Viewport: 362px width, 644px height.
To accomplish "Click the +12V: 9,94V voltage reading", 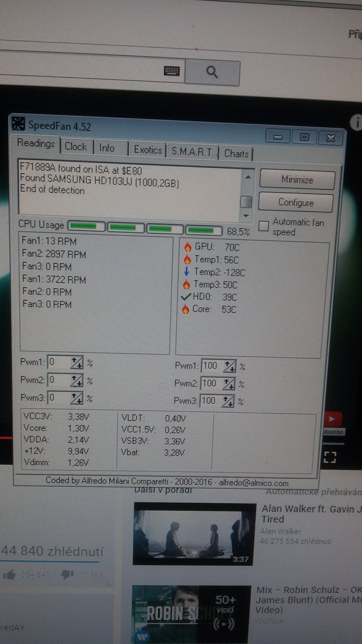I will [57, 451].
